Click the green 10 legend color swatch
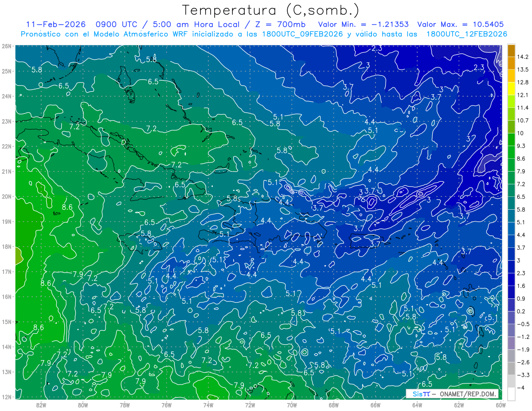This screenshot has width=532, height=411. pos(511,139)
